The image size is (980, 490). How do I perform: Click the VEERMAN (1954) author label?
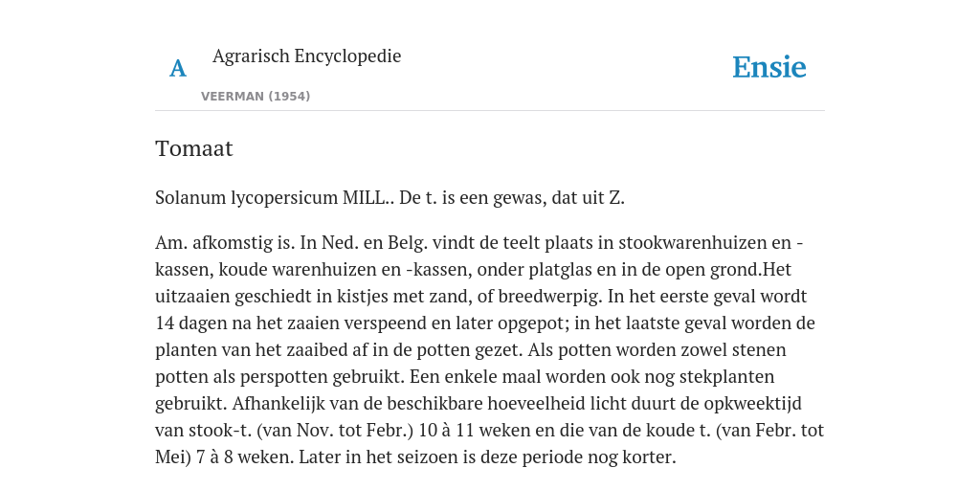[x=256, y=97]
